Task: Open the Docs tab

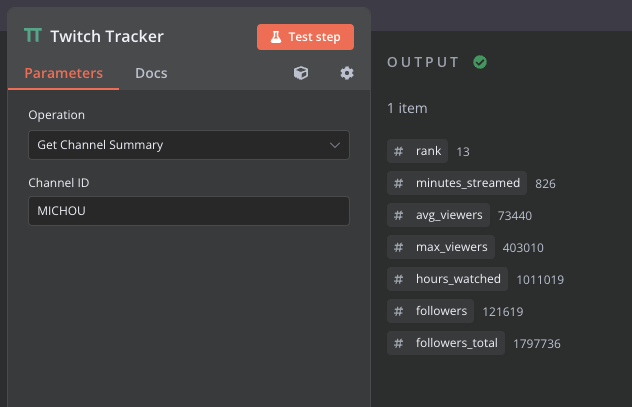Action: click(151, 73)
